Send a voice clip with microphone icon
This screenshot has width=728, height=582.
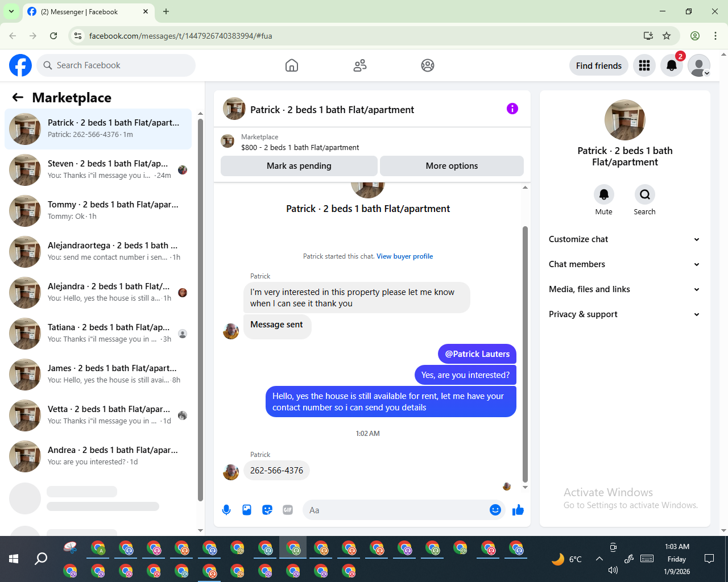tap(226, 510)
